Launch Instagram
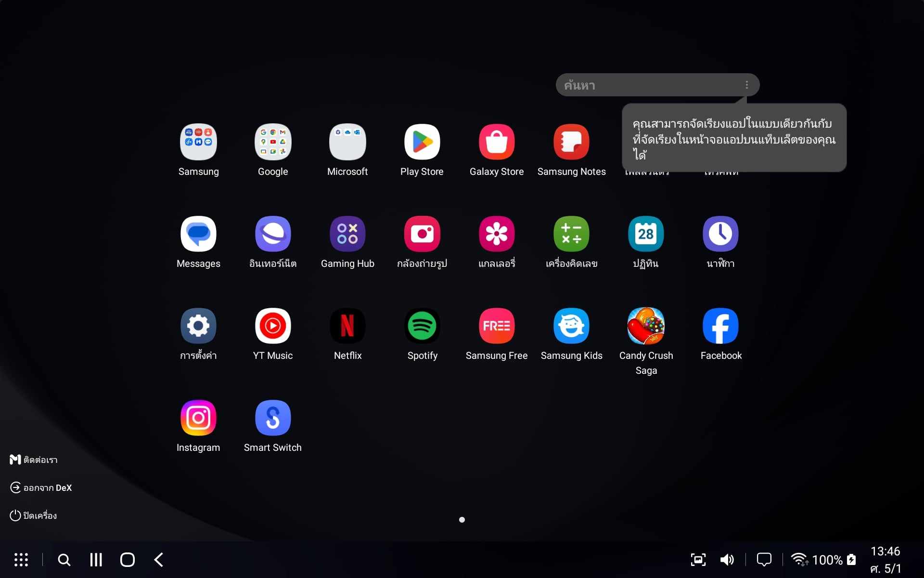 coord(198,418)
